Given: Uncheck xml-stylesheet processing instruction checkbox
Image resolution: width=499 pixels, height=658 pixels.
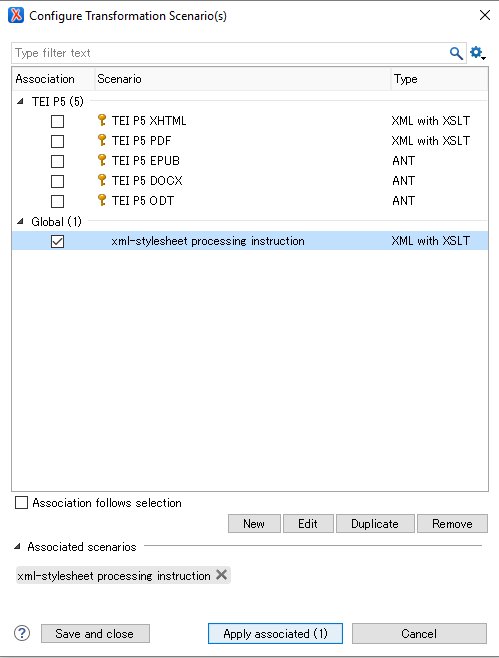Looking at the screenshot, I should 57,241.
